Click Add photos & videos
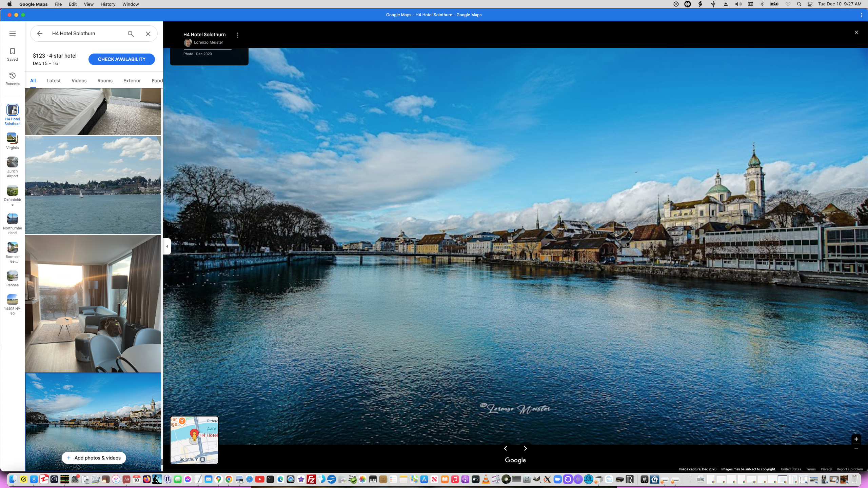Image resolution: width=868 pixels, height=488 pixels. point(94,458)
